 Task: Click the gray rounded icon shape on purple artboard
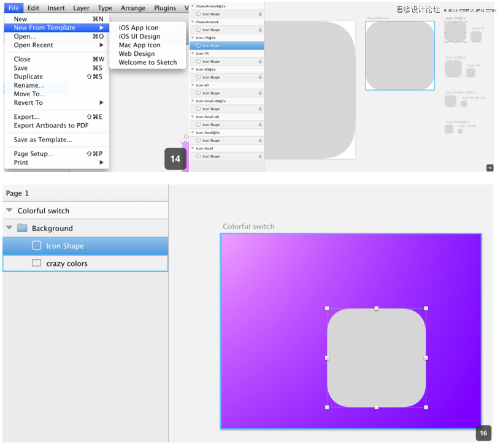click(x=376, y=358)
